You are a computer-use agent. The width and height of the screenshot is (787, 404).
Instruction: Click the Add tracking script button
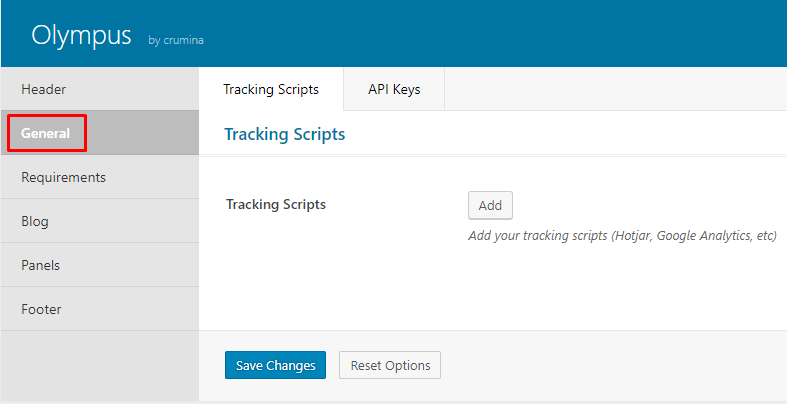pyautogui.click(x=490, y=205)
